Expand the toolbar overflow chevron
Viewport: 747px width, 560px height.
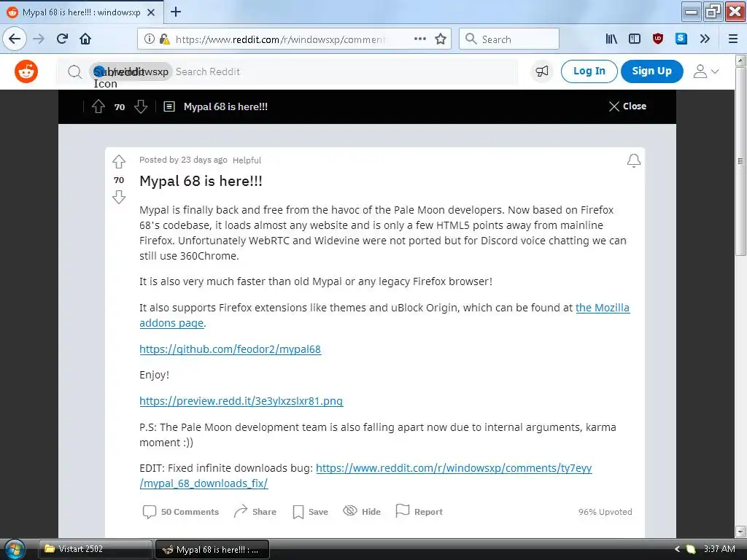pyautogui.click(x=705, y=39)
